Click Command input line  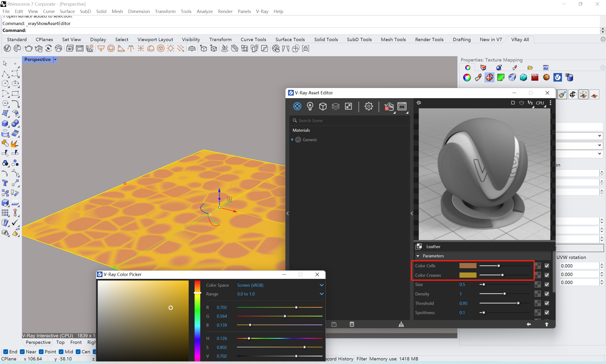point(301,31)
